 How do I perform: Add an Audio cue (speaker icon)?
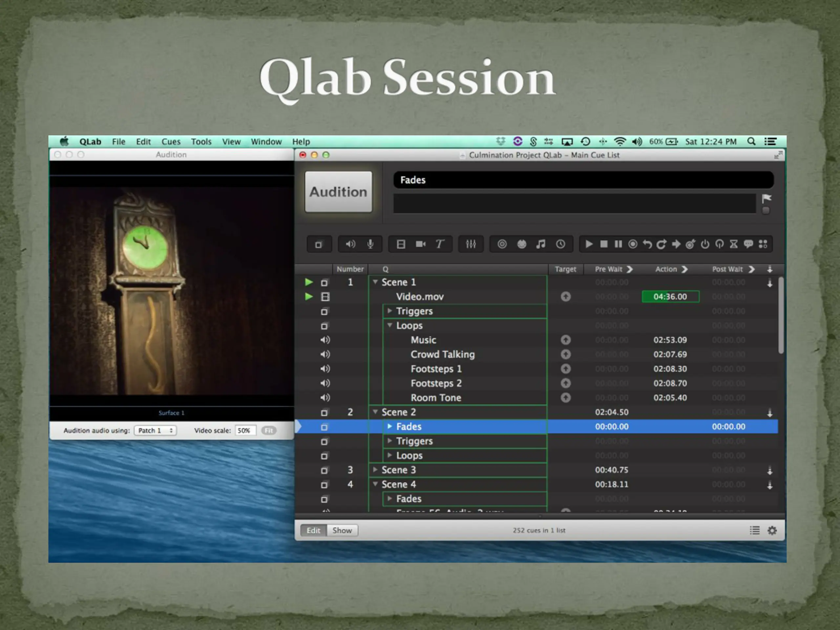pyautogui.click(x=350, y=244)
